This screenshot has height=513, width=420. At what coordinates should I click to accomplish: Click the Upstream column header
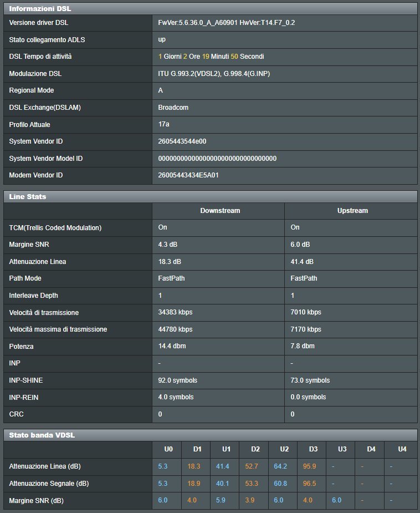click(352, 211)
